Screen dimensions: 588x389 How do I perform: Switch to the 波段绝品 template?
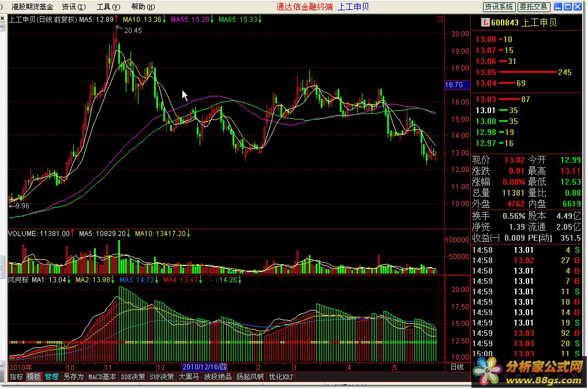[x=218, y=377]
